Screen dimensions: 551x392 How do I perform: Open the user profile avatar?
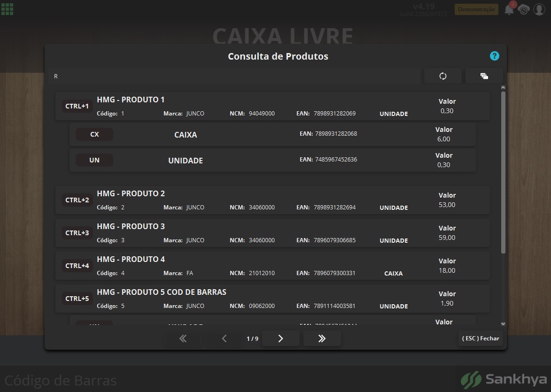click(539, 9)
